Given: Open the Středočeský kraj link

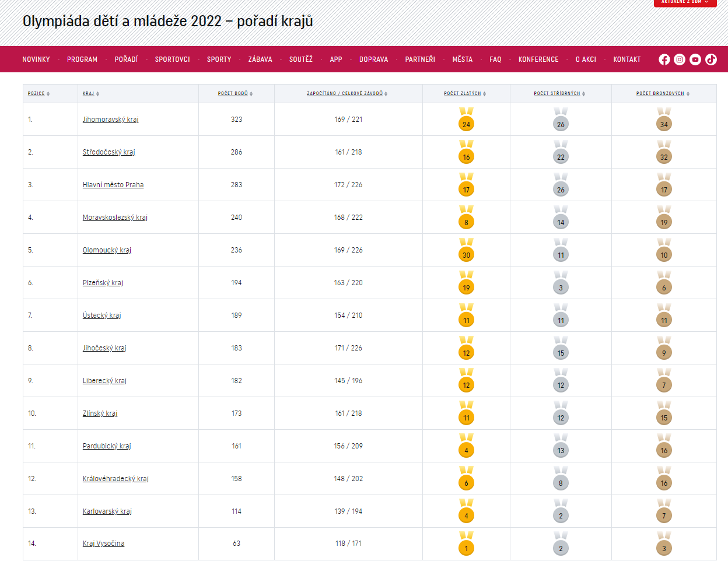Looking at the screenshot, I should (x=109, y=152).
